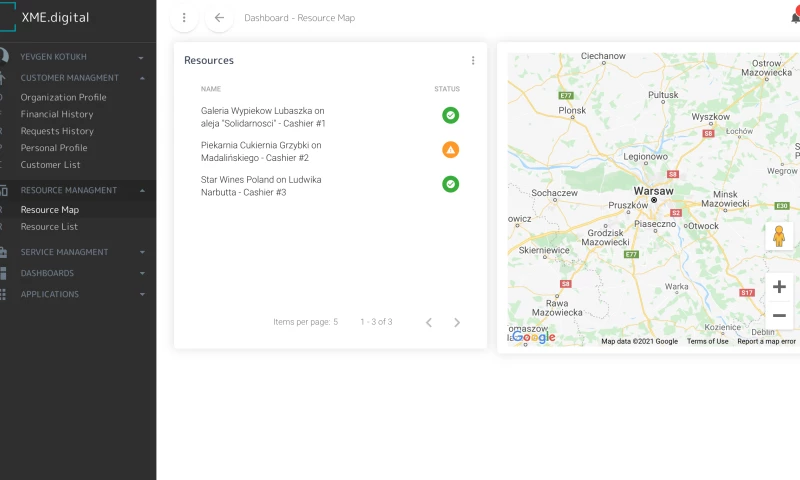The image size is (800, 480).
Task: Expand the Dashboards sidebar section
Action: [x=142, y=274]
